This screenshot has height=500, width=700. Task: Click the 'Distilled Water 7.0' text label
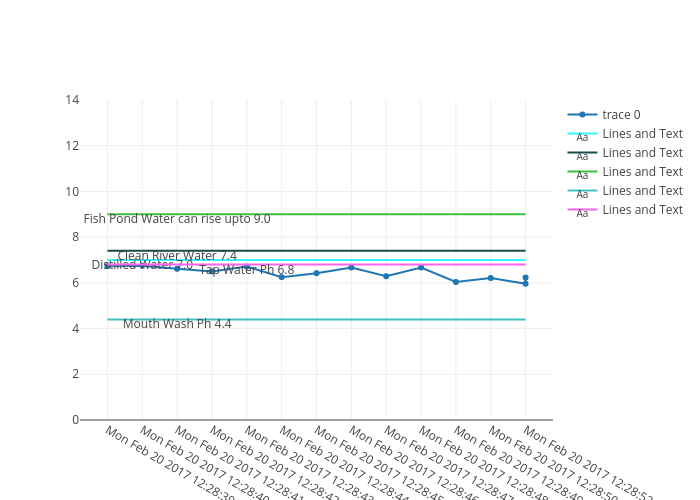[x=142, y=265]
